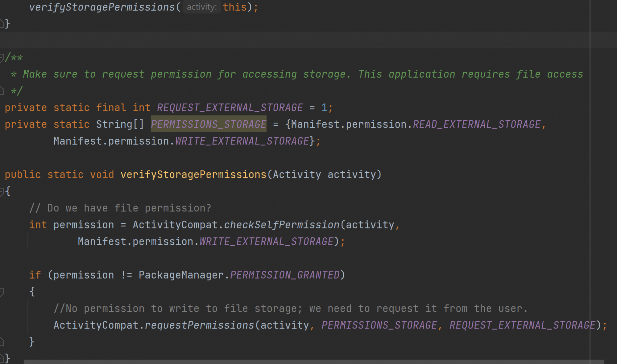Click PERMISSIONS_STORAGE in the requestPermissions arguments
617x364 pixels.
379,325
